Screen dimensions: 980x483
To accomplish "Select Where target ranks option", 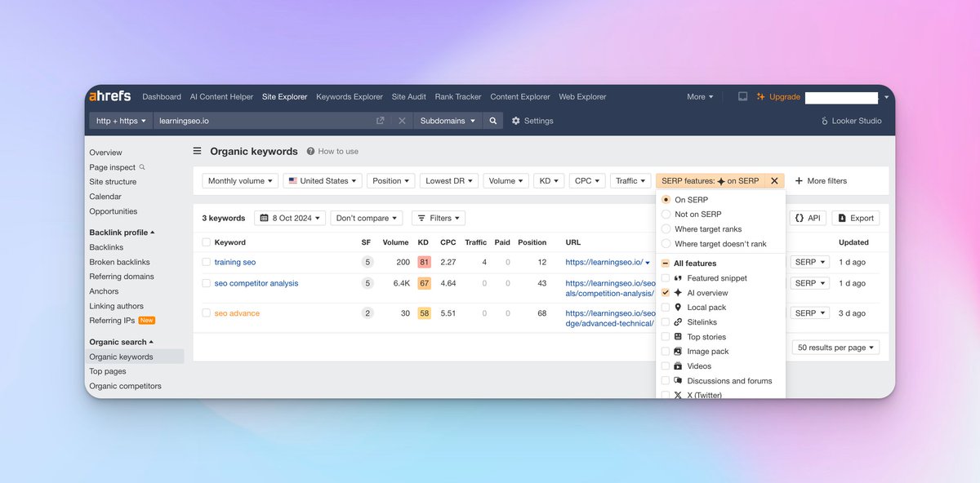I will (666, 229).
